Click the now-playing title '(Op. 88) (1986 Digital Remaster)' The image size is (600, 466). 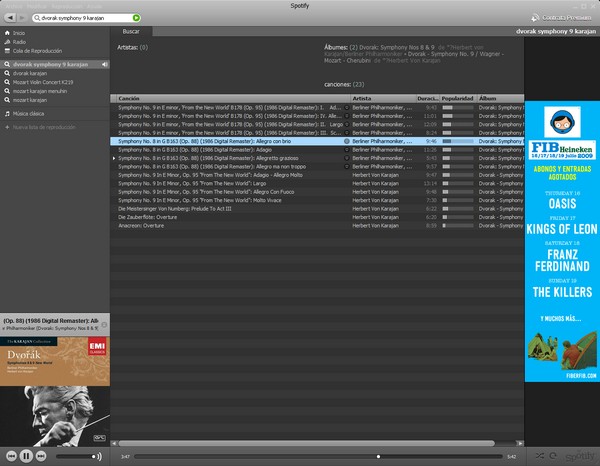[x=51, y=321]
